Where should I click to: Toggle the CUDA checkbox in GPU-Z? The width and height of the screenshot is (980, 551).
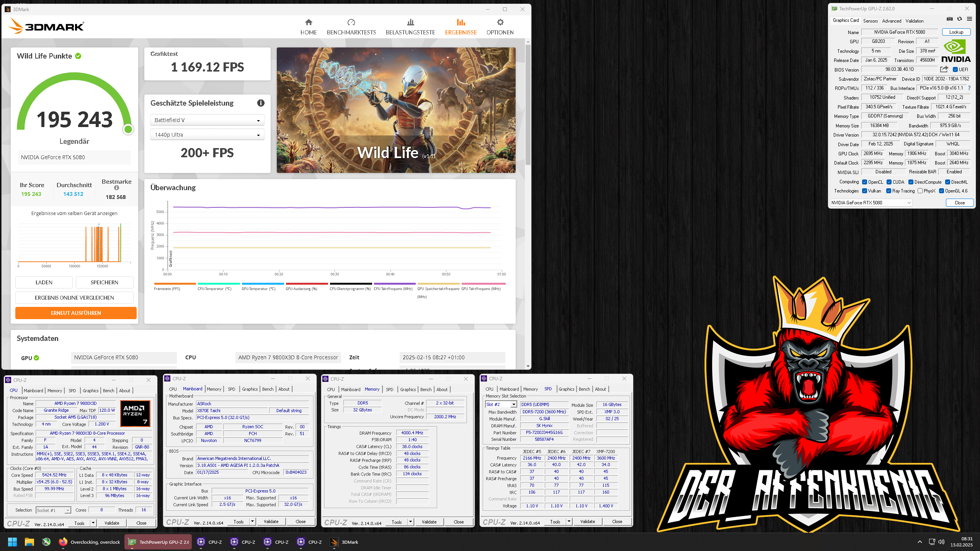889,182
